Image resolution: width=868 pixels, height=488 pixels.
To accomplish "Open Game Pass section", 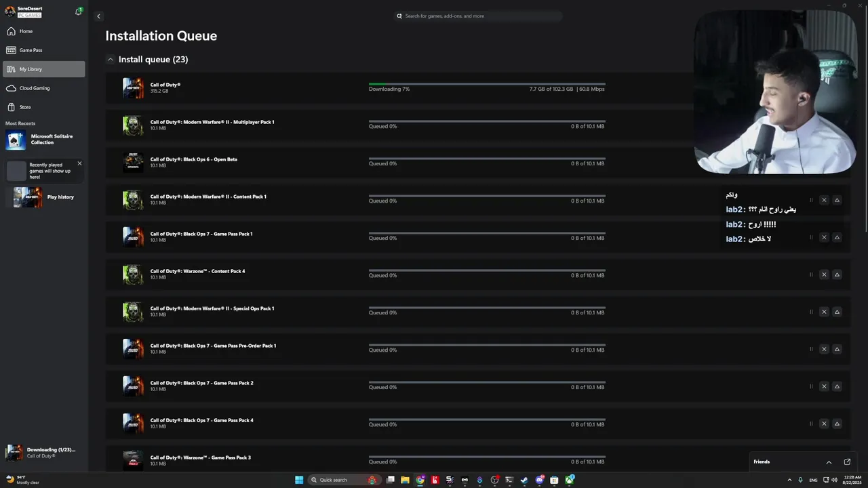I will tap(43, 50).
